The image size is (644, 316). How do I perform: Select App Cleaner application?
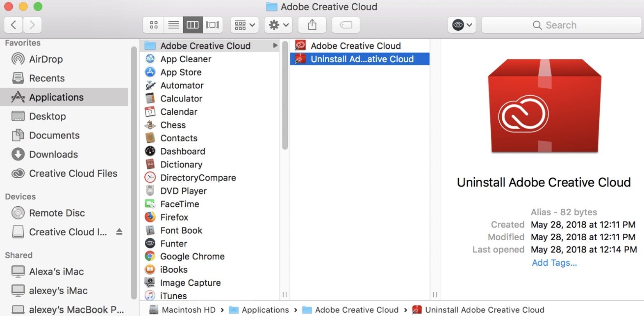210,59
